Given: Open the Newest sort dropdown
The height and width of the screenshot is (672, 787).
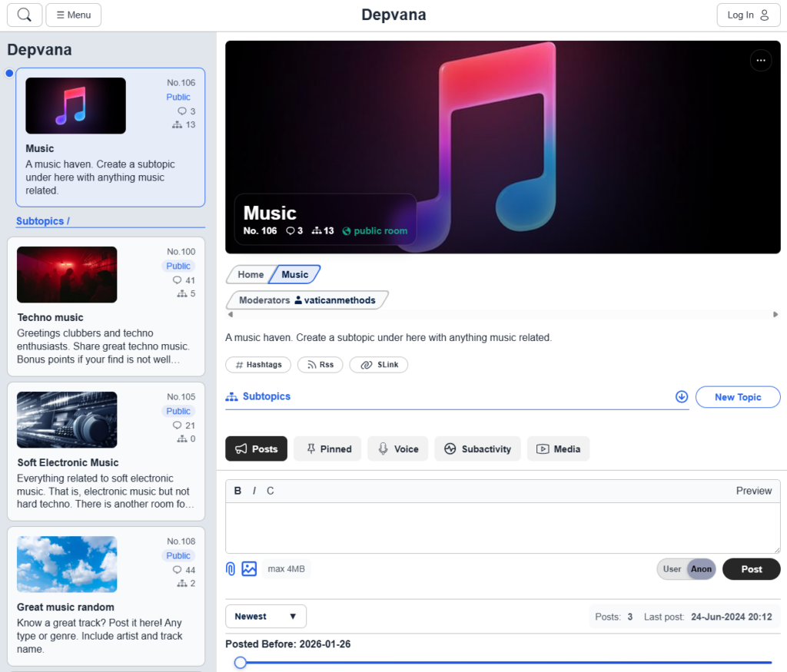Looking at the screenshot, I should tap(266, 616).
